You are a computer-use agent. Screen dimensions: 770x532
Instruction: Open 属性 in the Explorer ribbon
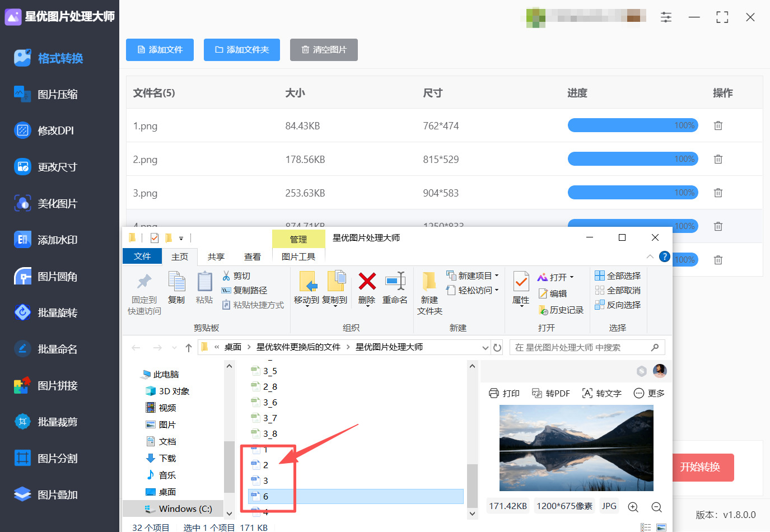coord(521,288)
